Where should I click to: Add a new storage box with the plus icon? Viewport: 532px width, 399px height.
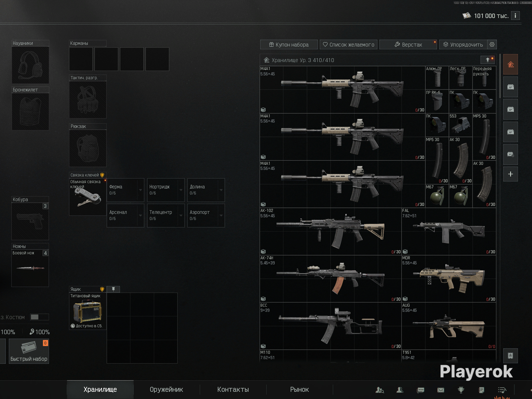pos(510,174)
